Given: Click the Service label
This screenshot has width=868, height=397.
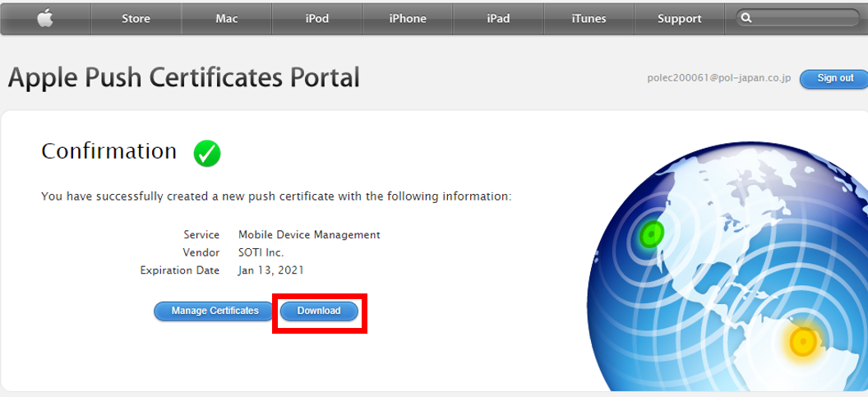Looking at the screenshot, I should pyautogui.click(x=201, y=235).
